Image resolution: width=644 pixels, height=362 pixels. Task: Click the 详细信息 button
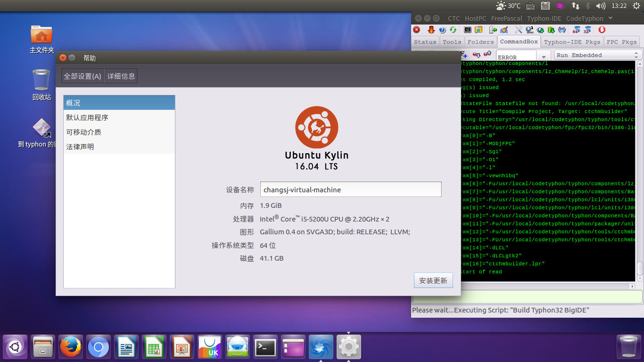[x=121, y=76]
